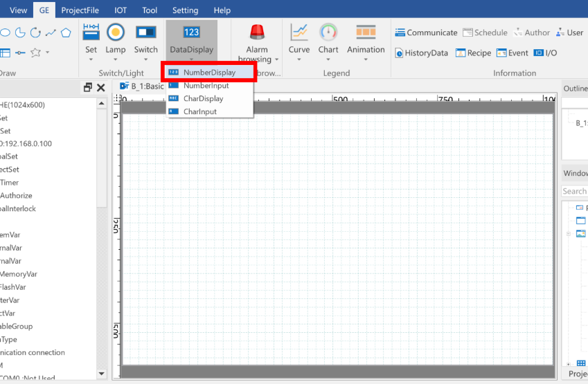Open HistoryData configuration
The width and height of the screenshot is (588, 384).
[x=422, y=53]
